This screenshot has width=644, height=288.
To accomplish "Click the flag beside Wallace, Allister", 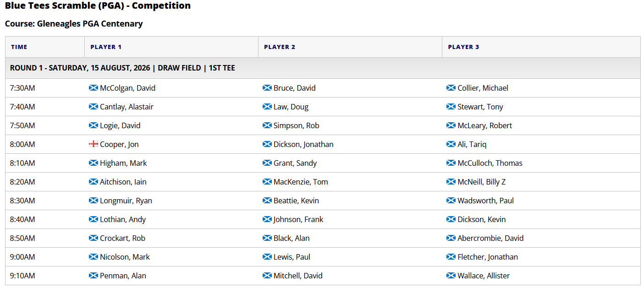I will pos(451,276).
